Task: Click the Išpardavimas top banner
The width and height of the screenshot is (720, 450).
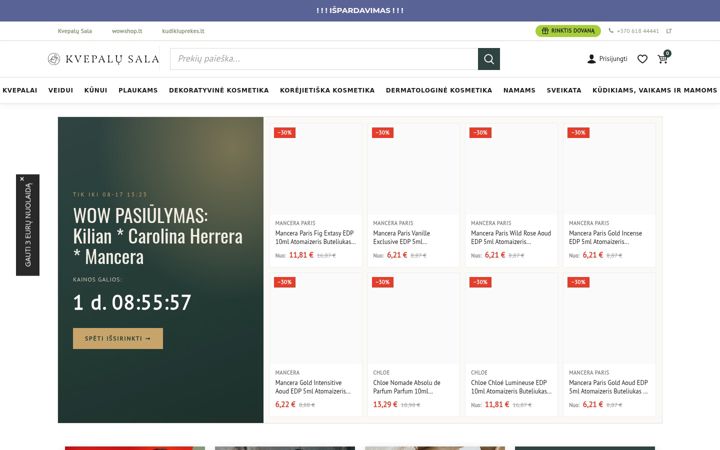Action: pyautogui.click(x=360, y=10)
